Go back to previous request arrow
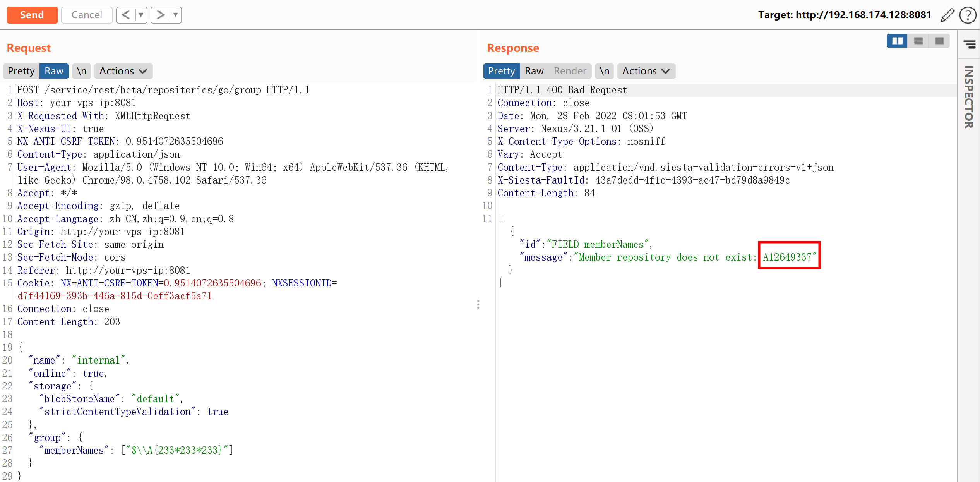This screenshot has width=980, height=482. pos(126,15)
